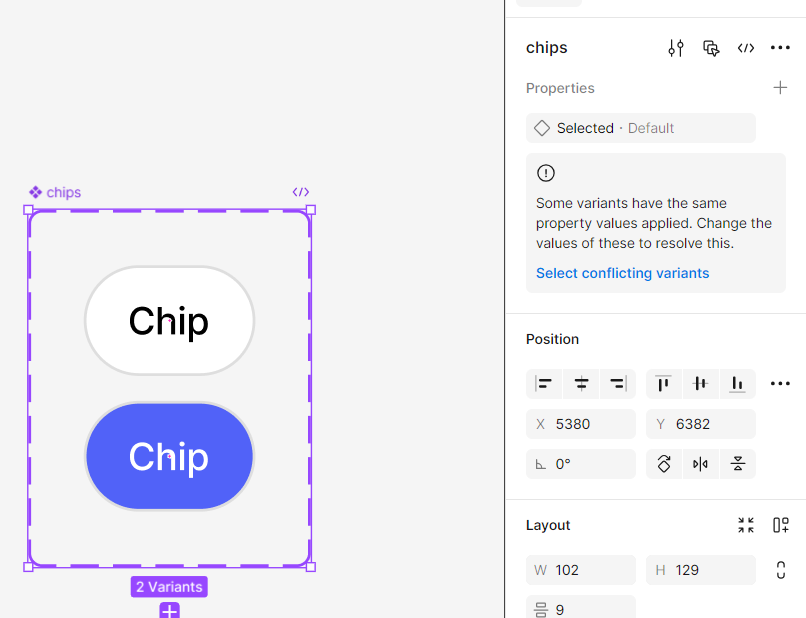Viewport: 806px width, 618px height.
Task: Edit the width field W 102
Action: [x=581, y=570]
